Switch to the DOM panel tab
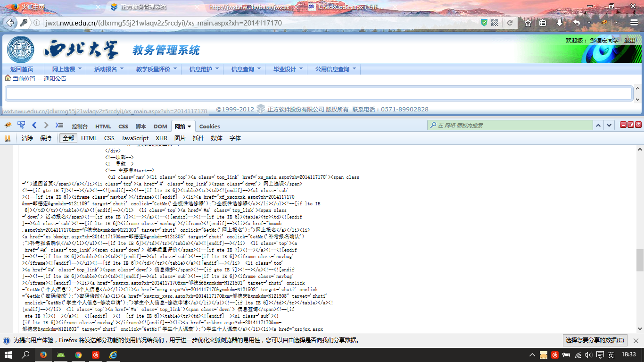Screen dimensions: 644x362 [160, 126]
